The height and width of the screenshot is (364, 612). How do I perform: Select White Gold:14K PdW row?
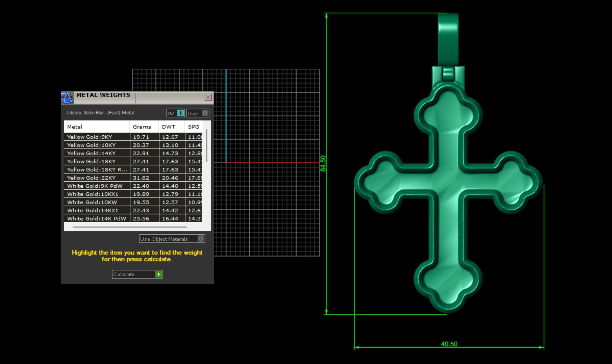click(x=133, y=218)
